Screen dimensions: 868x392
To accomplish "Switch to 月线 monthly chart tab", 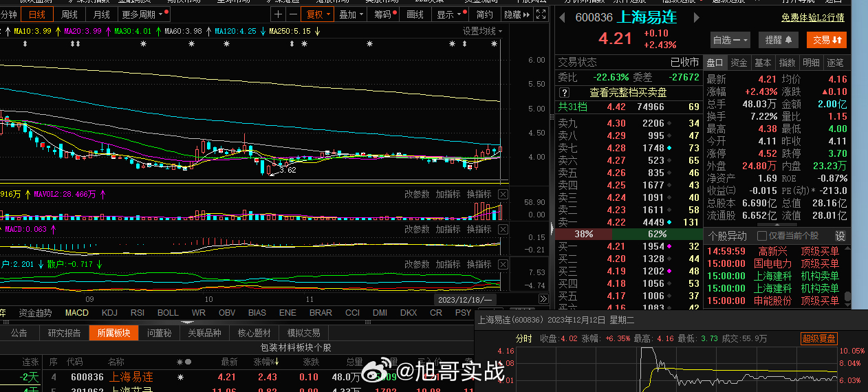I will [x=102, y=14].
